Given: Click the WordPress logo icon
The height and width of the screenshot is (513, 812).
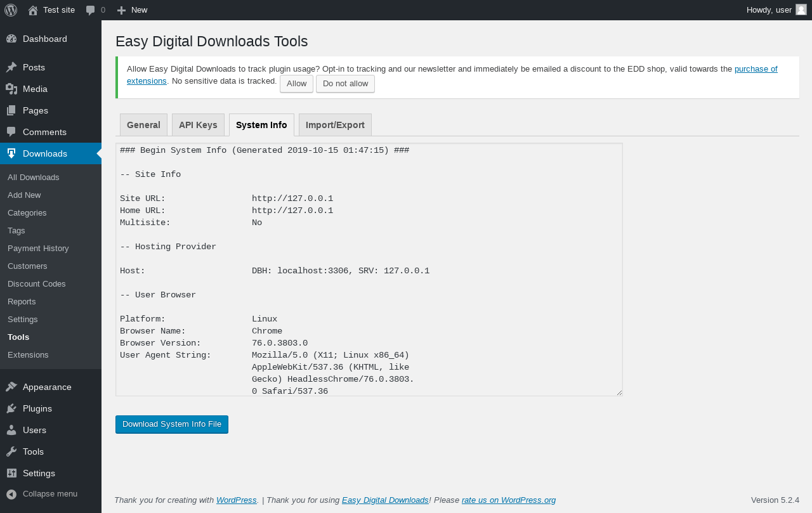Looking at the screenshot, I should [11, 10].
